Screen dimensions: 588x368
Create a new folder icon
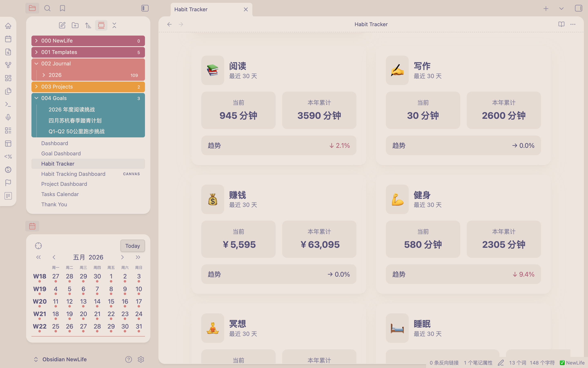pos(75,25)
